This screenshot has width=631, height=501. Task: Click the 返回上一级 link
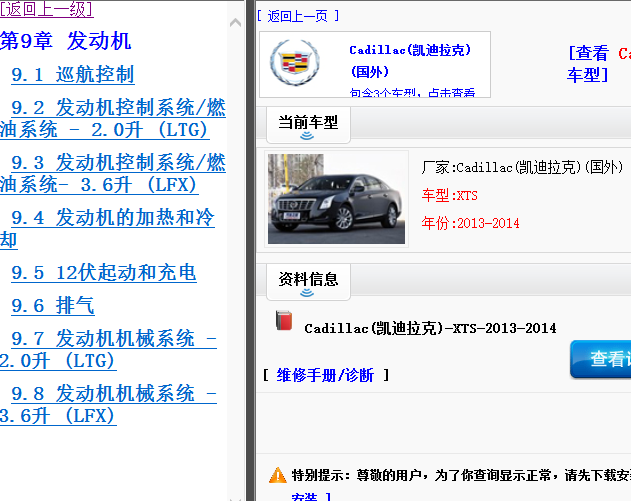pyautogui.click(x=47, y=9)
